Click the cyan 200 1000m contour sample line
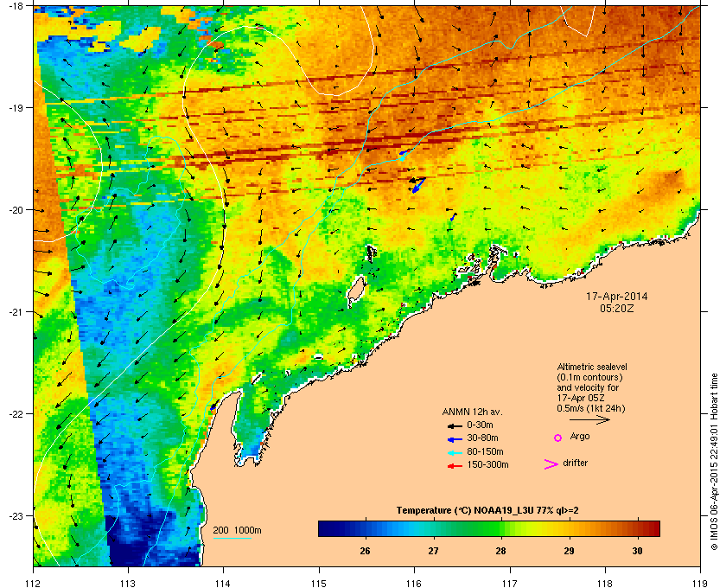 coord(232,538)
